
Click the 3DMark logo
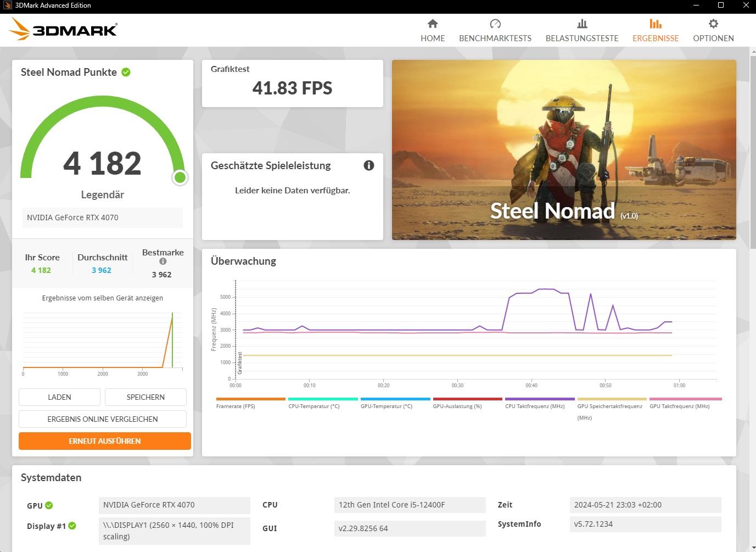point(64,30)
